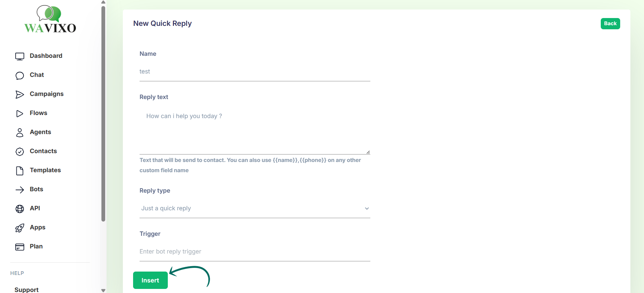Go to the Support menu item
The image size is (644, 293).
(x=27, y=290)
